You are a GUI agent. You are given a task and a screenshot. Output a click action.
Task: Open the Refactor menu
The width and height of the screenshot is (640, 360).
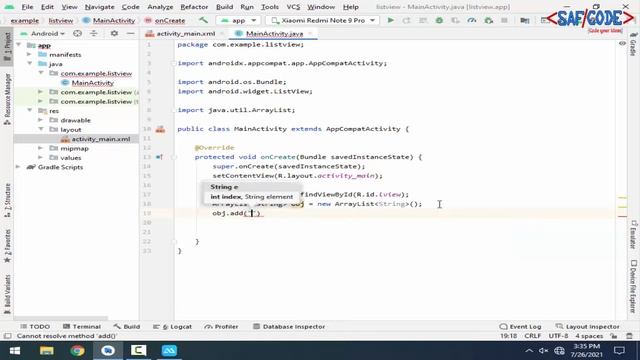coord(194,7)
